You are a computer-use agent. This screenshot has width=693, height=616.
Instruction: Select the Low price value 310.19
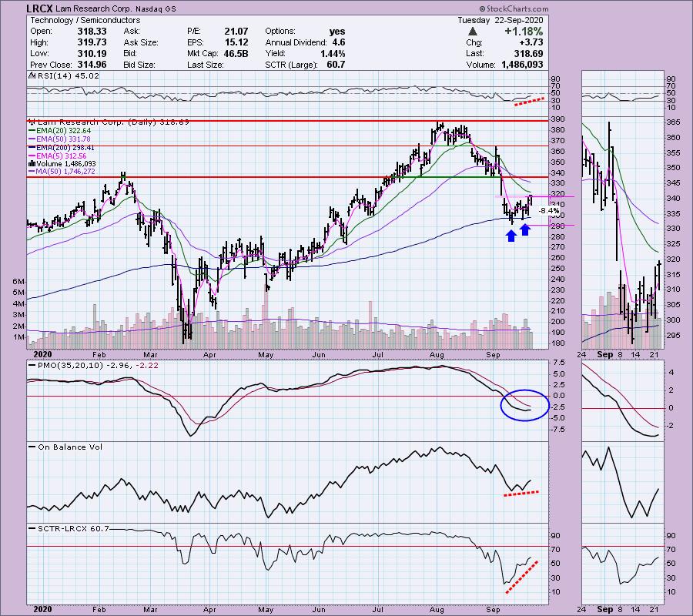click(x=92, y=53)
